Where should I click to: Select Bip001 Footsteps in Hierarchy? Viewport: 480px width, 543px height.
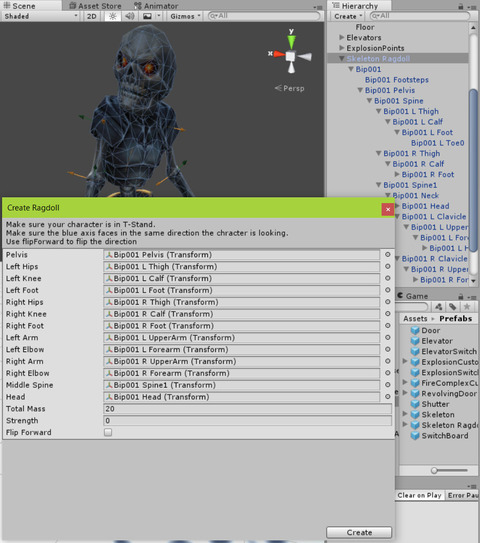tap(397, 80)
